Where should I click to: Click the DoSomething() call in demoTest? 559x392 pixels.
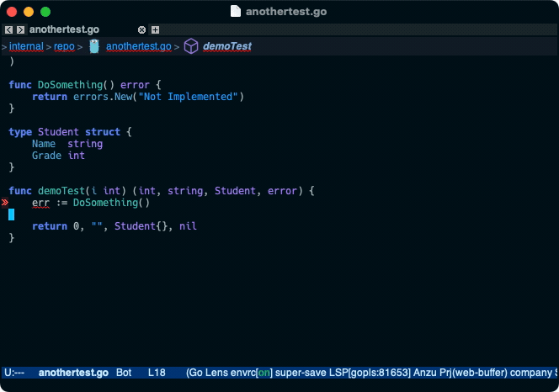[111, 203]
